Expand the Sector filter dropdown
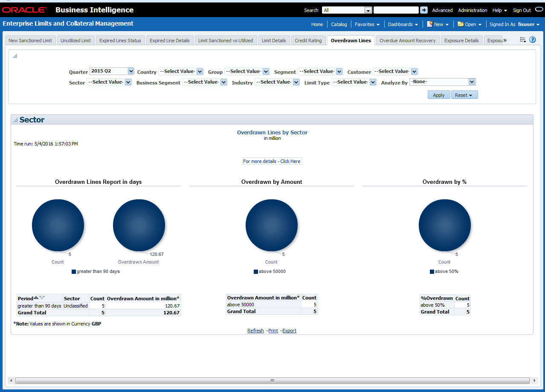This screenshot has width=545, height=392. 128,82
